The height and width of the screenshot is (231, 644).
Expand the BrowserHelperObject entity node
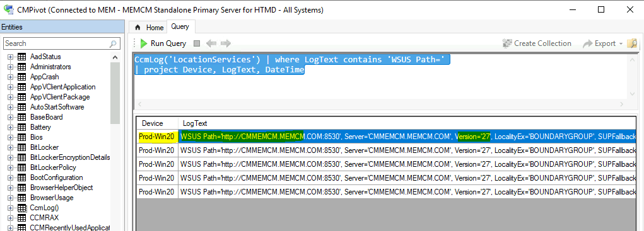10,188
